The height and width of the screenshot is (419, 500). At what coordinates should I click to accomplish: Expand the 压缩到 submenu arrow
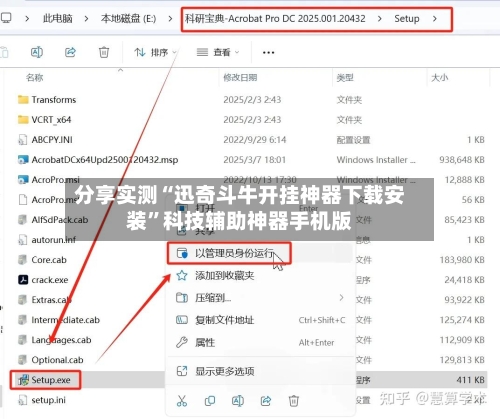click(341, 297)
